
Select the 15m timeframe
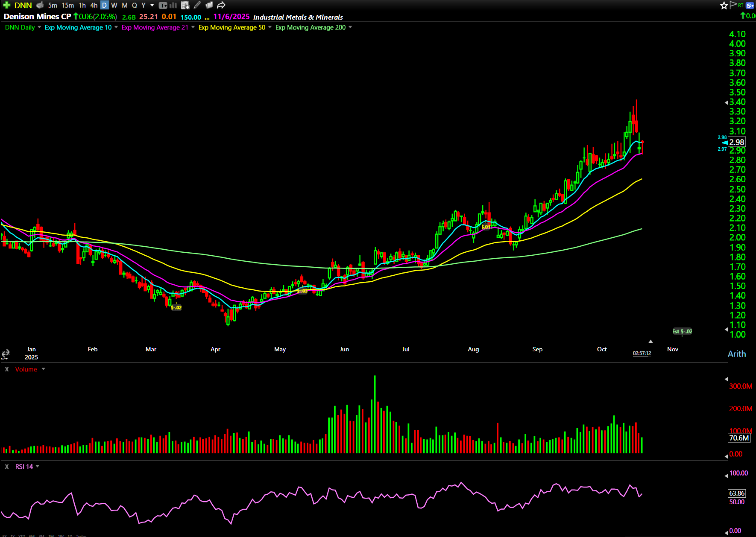click(67, 5)
